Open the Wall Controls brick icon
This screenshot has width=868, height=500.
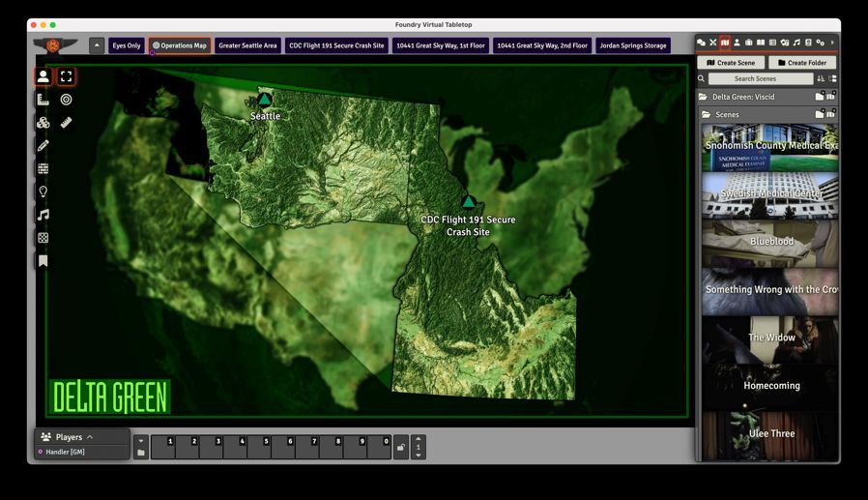pyautogui.click(x=43, y=169)
